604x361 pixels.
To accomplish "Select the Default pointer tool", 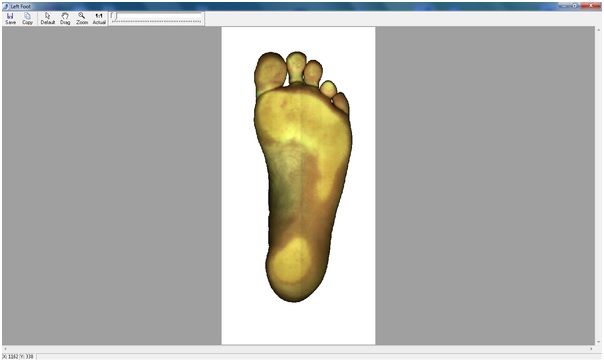I will pos(48,18).
